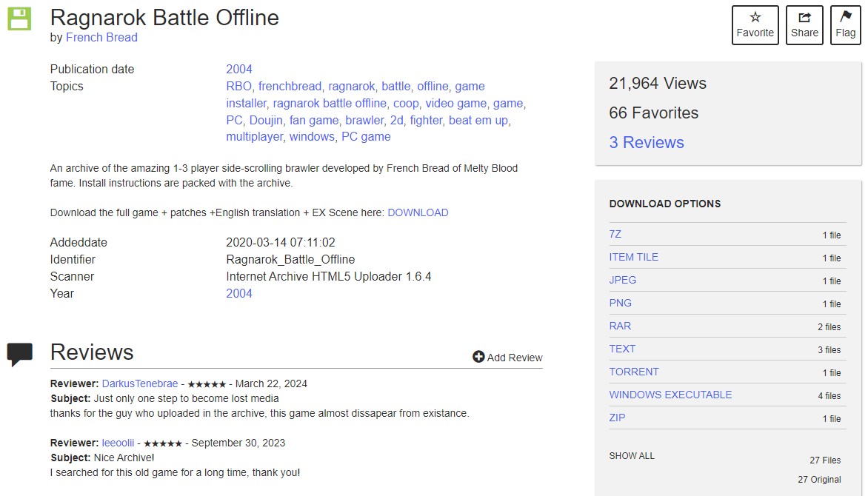Screen dimensions: 868x496
Task: Click the Favorite star button
Action: pyautogui.click(x=755, y=25)
